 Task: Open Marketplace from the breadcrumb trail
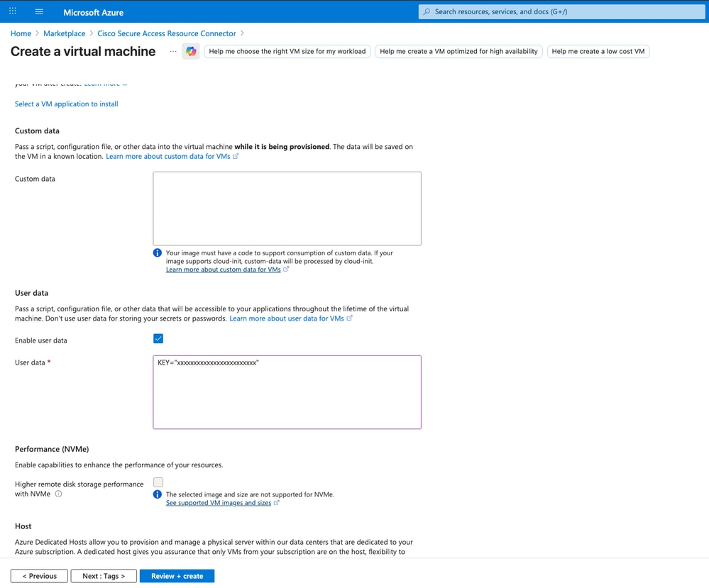[64, 33]
